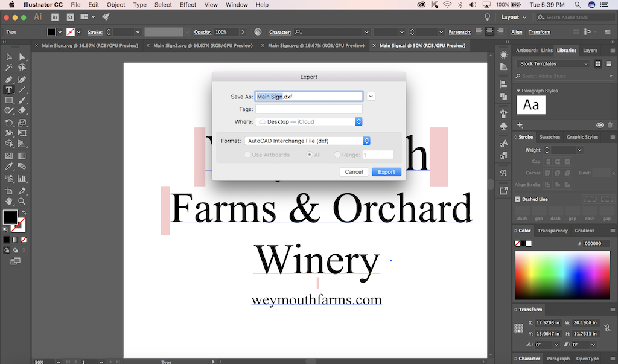The width and height of the screenshot is (618, 364).
Task: Toggle left paragraph alignment in control bar
Action: pos(479,32)
